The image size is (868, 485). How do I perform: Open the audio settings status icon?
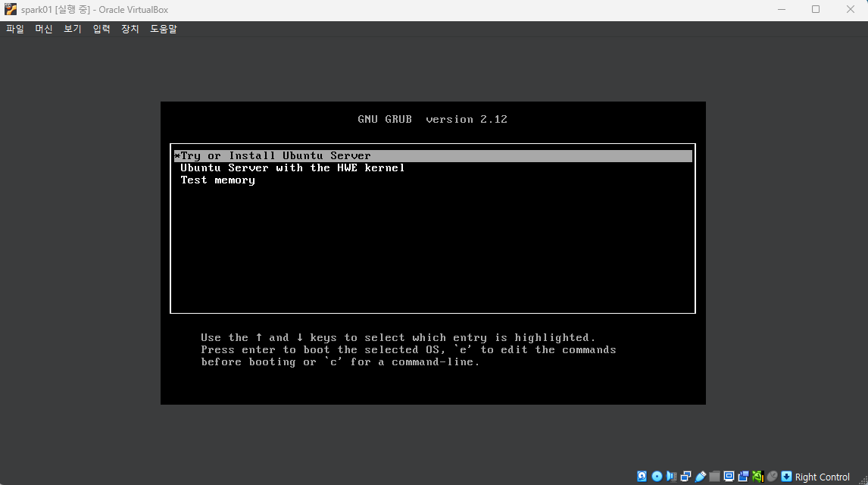click(x=672, y=476)
